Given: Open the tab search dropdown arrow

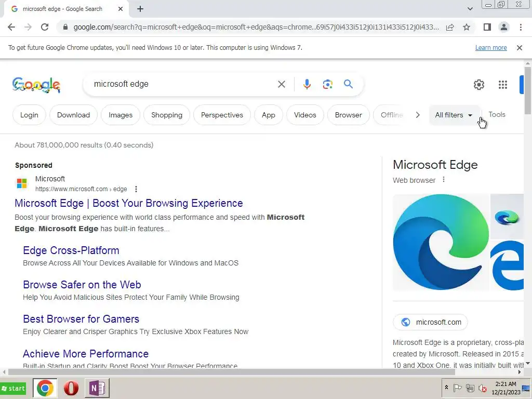Looking at the screenshot, I should click(x=470, y=9).
